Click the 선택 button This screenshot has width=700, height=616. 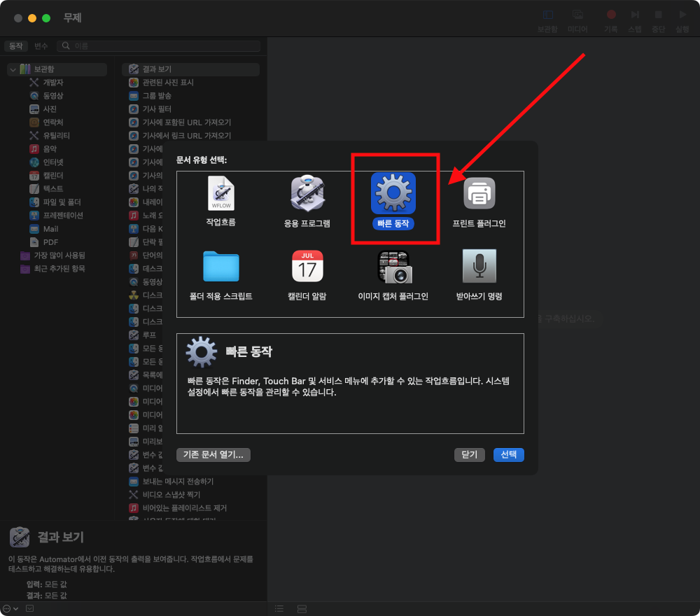coord(508,454)
